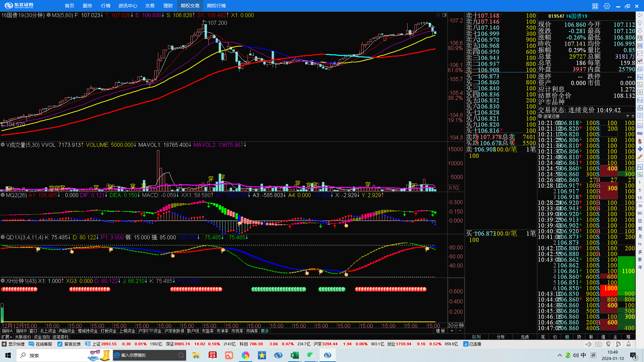Screen dimensions: 644x362
Task: Open WeChat from the Windows taskbar
Action: point(311,355)
